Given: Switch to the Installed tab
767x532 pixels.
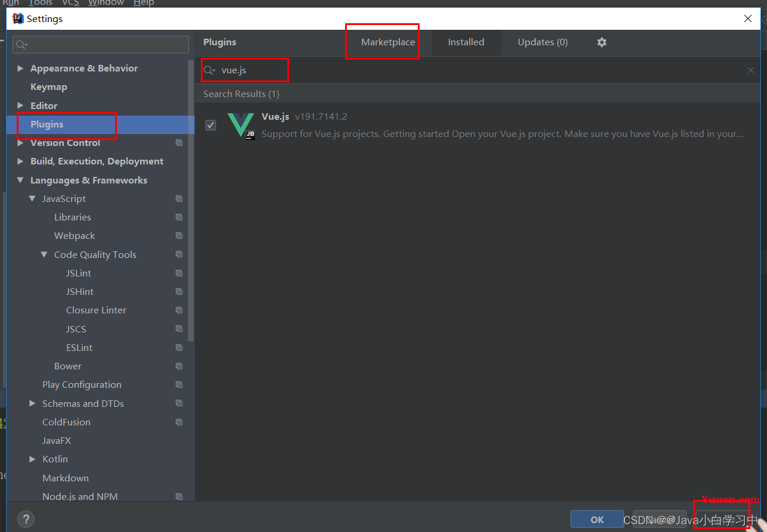Looking at the screenshot, I should tap(466, 42).
